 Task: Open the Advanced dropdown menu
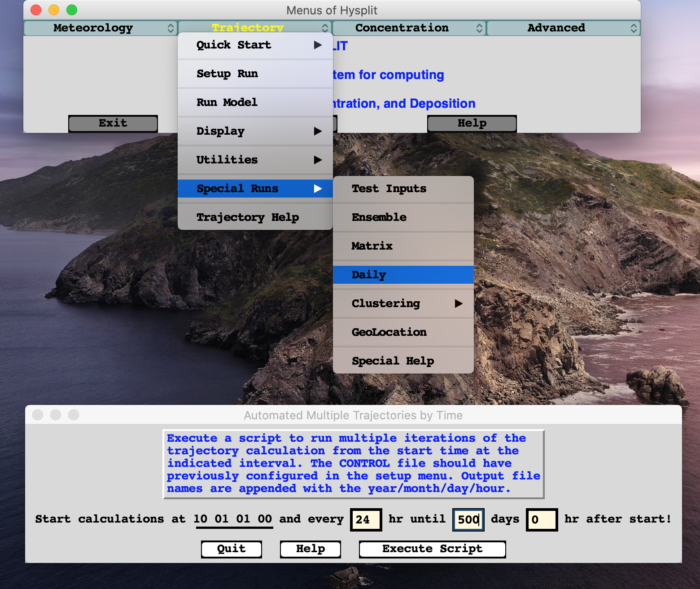[563, 28]
